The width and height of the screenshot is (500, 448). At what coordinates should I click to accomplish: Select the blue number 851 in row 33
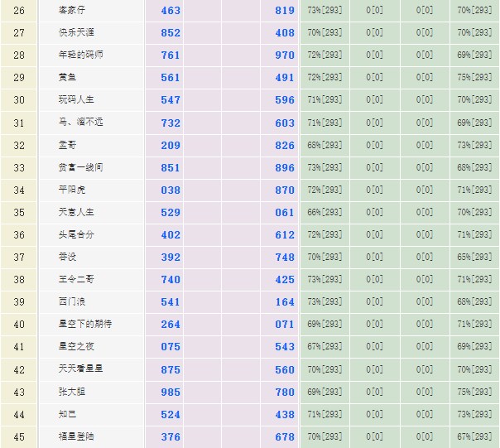(x=171, y=167)
